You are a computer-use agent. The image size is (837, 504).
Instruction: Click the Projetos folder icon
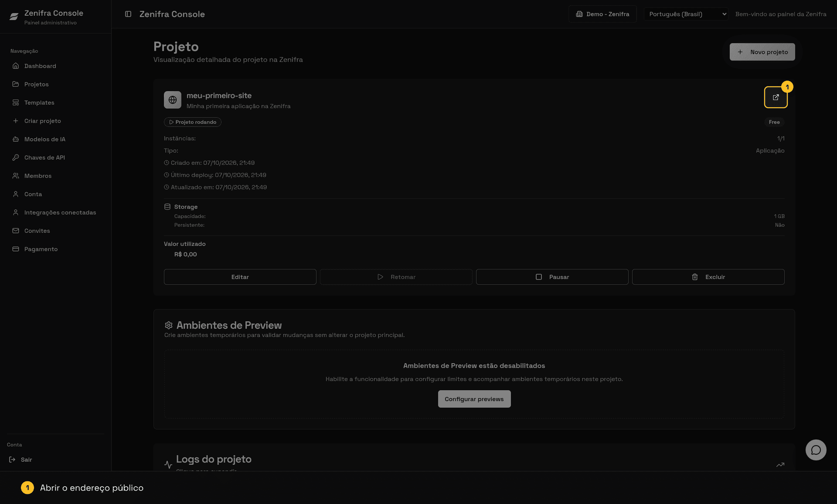coord(16,84)
